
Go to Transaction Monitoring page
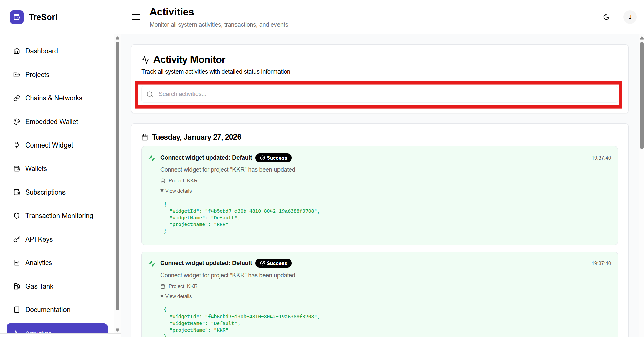pyautogui.click(x=59, y=216)
